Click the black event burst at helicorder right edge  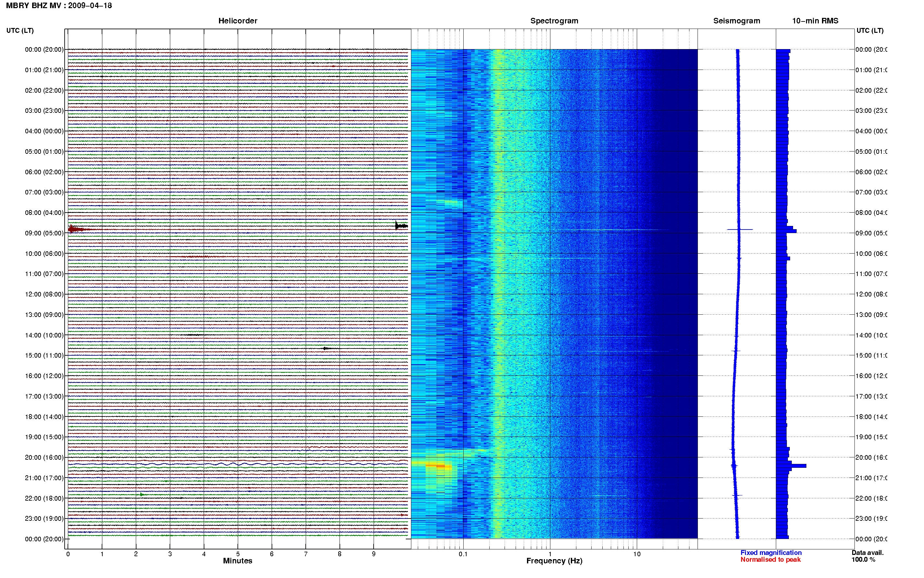(x=401, y=226)
